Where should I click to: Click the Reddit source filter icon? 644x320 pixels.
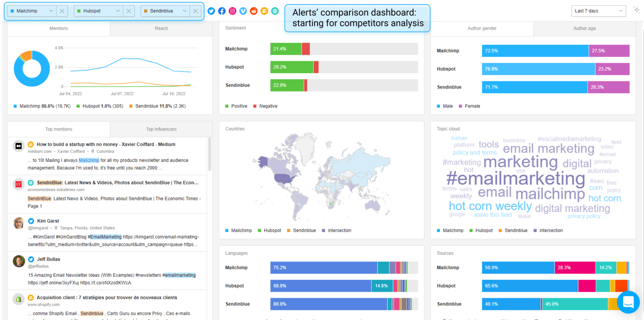tap(254, 11)
